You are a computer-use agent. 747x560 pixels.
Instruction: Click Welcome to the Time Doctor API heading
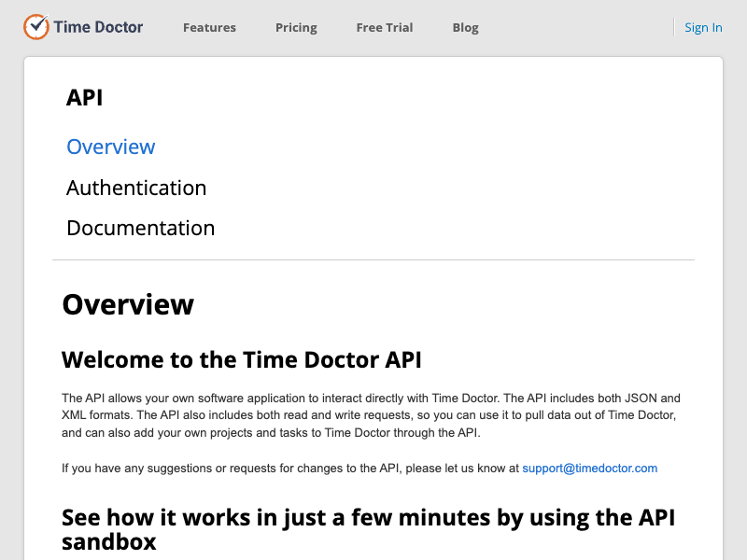point(241,359)
